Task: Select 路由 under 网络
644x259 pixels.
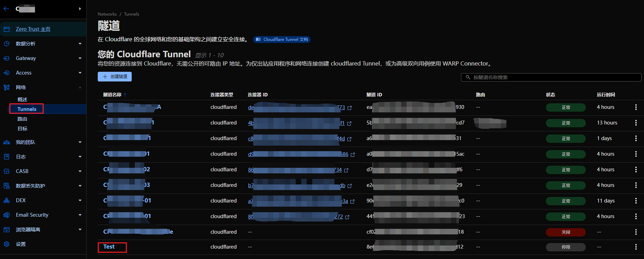Action: coord(22,119)
